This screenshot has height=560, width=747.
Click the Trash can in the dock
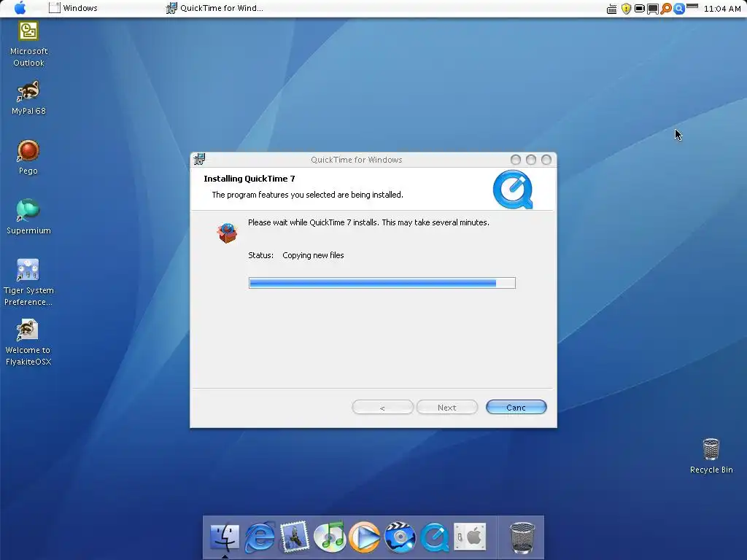522,537
